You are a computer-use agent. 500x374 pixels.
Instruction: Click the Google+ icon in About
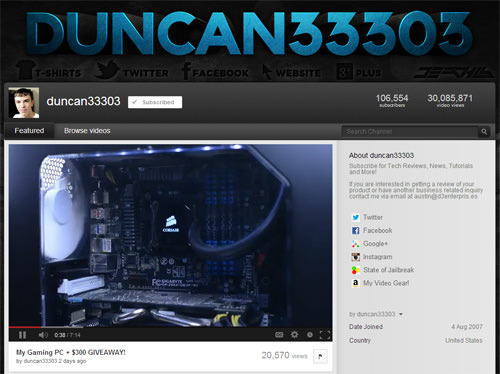(356, 244)
